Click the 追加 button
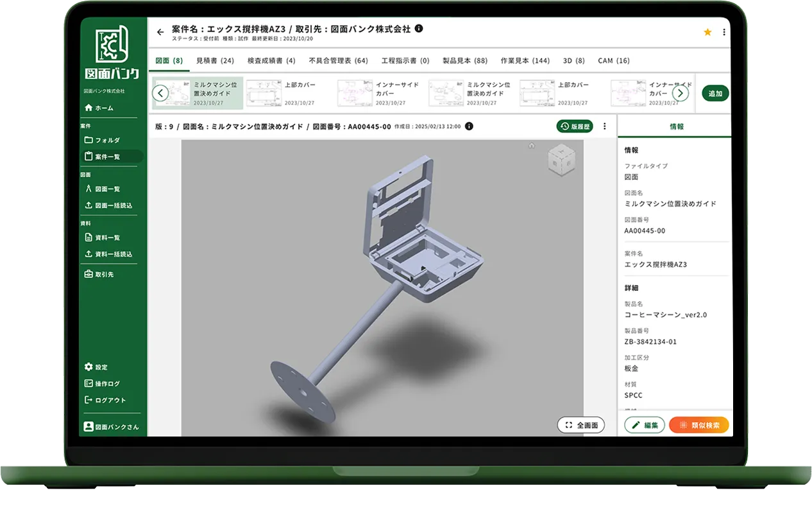Screen dimensions: 812x520 tap(715, 94)
